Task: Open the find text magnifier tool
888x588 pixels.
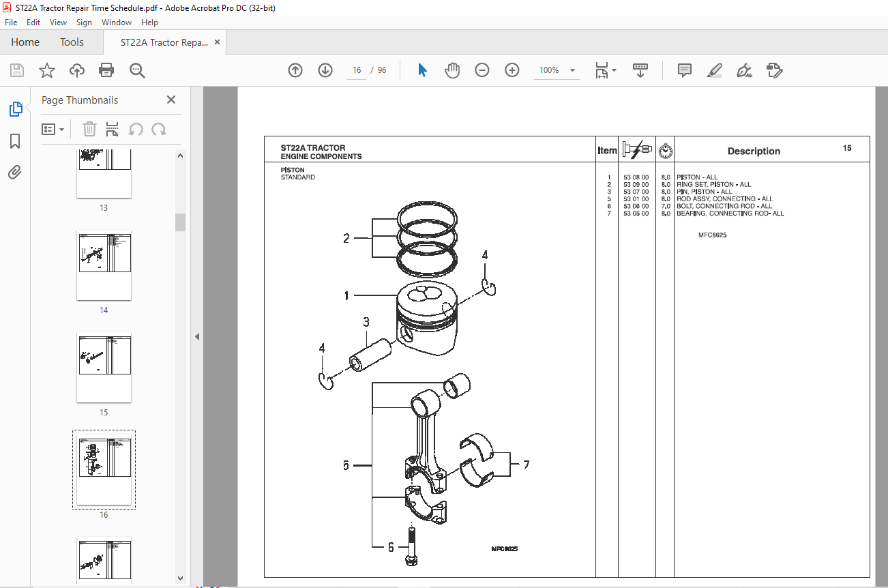Action: 137,70
